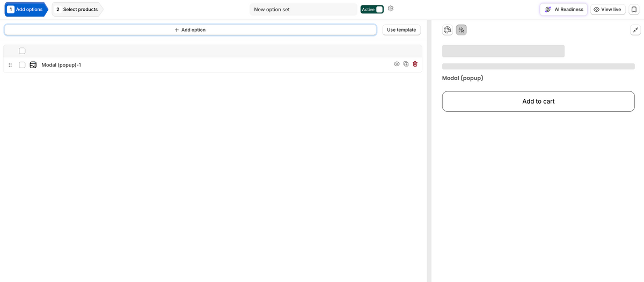Duplicate the Modal (popup)-1 option
This screenshot has height=282, width=644.
pos(406,64)
